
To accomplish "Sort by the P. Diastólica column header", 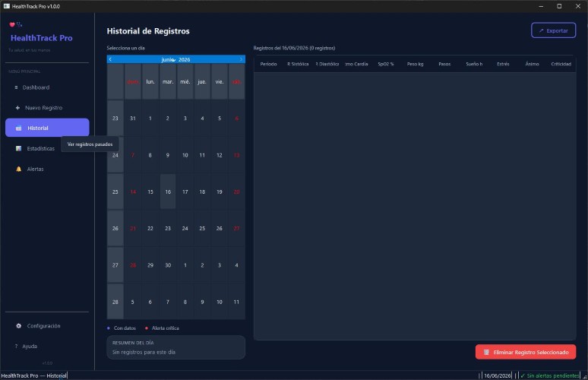I will click(327, 64).
